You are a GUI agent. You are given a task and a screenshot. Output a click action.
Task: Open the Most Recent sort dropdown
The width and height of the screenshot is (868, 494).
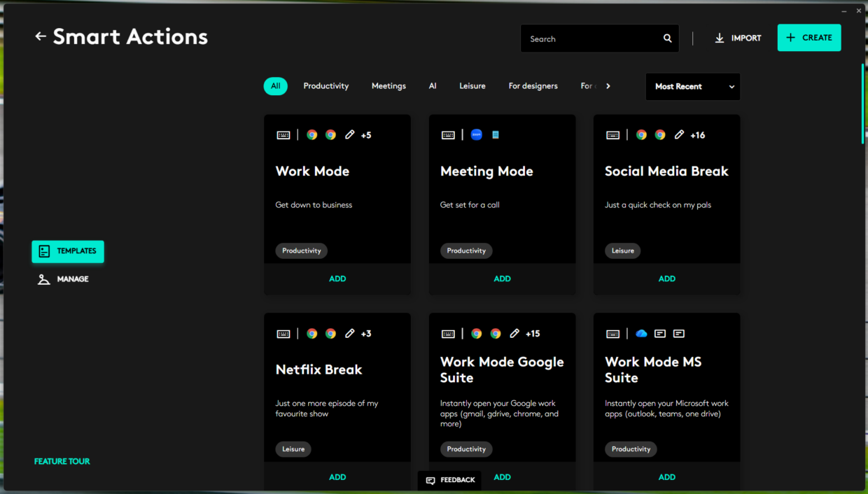click(693, 87)
